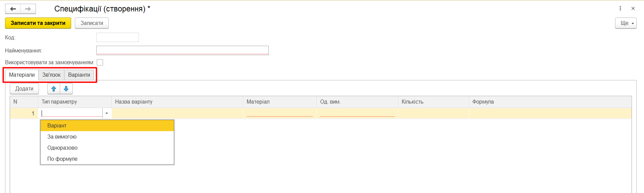Viewport: 644px width, 193px height.
Task: Expand the Тип параметру dropdown arrow
Action: point(107,113)
